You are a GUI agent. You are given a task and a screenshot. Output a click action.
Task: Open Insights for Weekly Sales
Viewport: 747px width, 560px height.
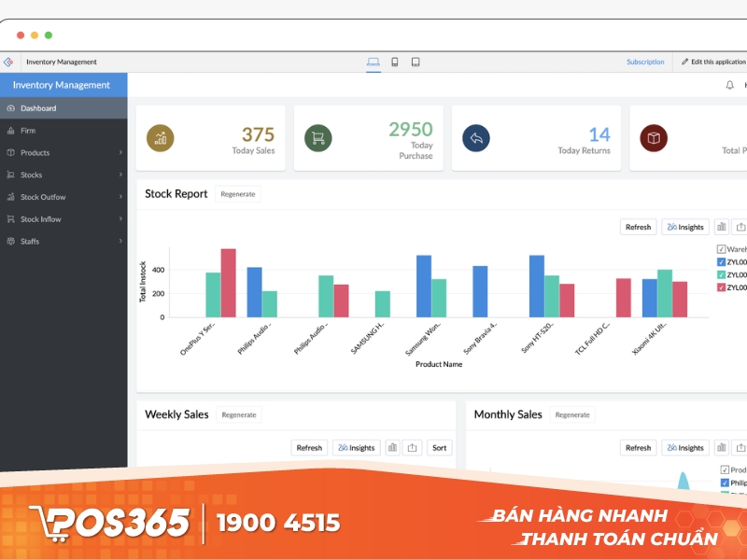point(357,448)
